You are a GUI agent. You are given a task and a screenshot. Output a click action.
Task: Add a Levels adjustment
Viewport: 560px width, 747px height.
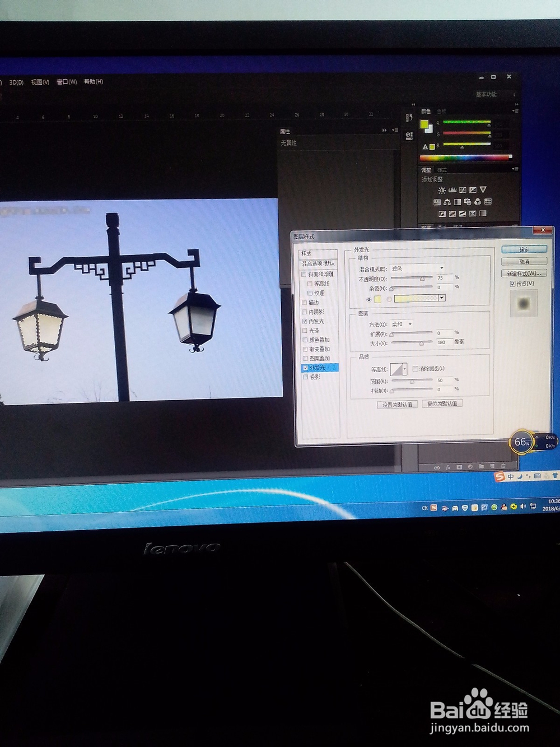(452, 190)
